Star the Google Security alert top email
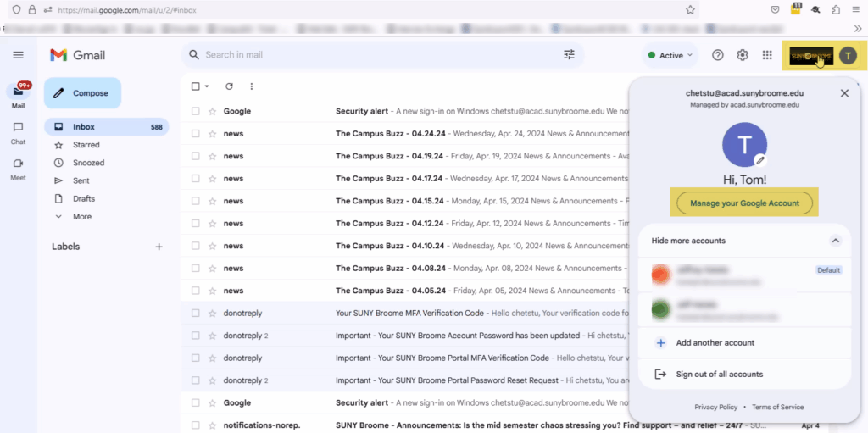The height and width of the screenshot is (433, 868). 211,111
